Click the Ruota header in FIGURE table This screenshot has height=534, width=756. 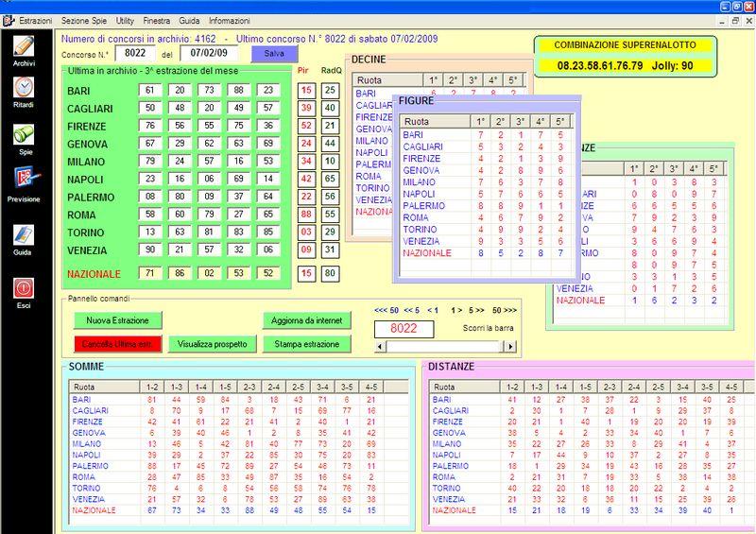click(x=436, y=122)
